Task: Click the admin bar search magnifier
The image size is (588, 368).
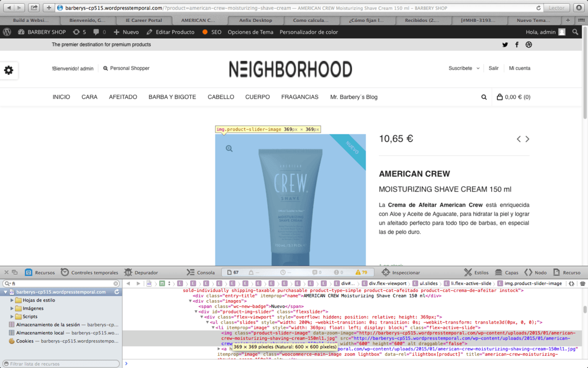Action: click(575, 32)
